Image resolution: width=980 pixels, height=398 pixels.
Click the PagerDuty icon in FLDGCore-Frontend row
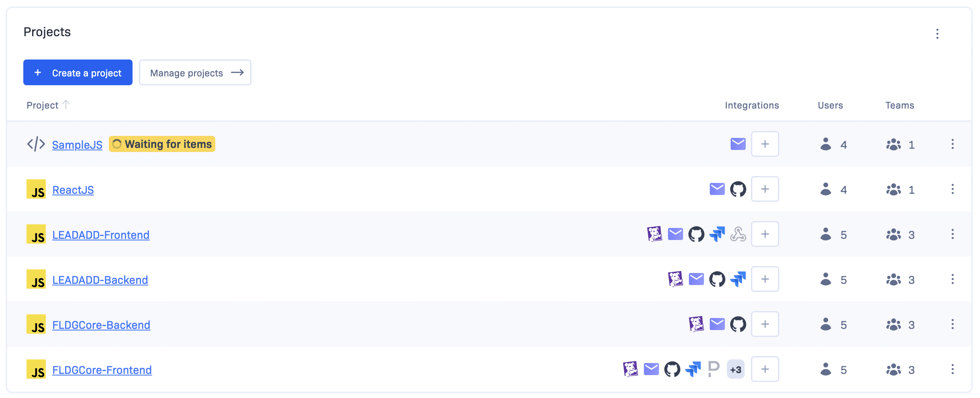[714, 369]
